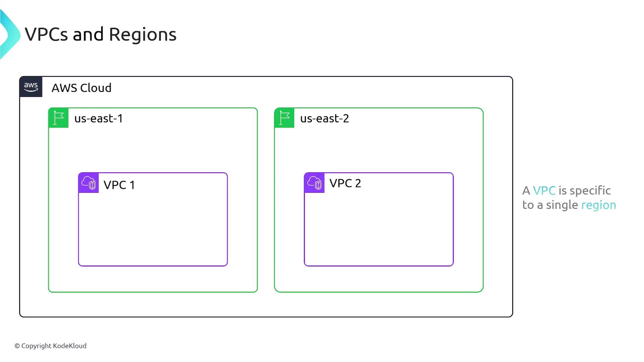Click the highlighted word region in the note
The width and height of the screenshot is (644, 362).
[x=598, y=205]
